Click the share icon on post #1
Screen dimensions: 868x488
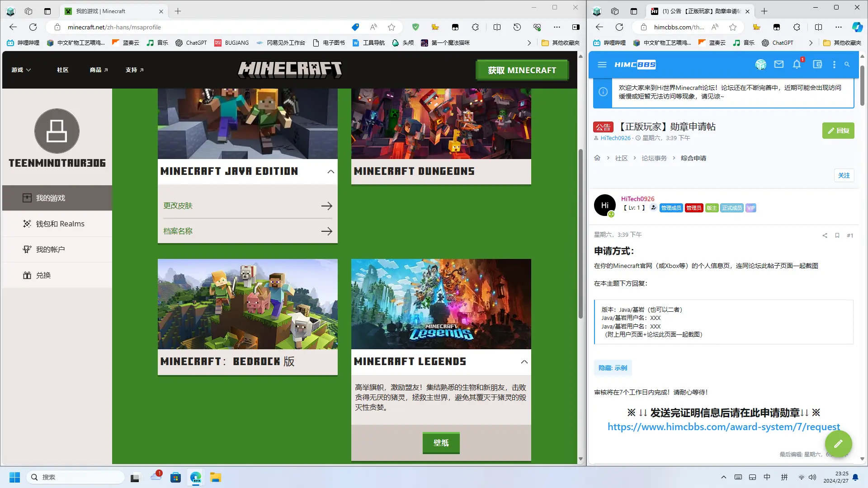click(x=825, y=235)
